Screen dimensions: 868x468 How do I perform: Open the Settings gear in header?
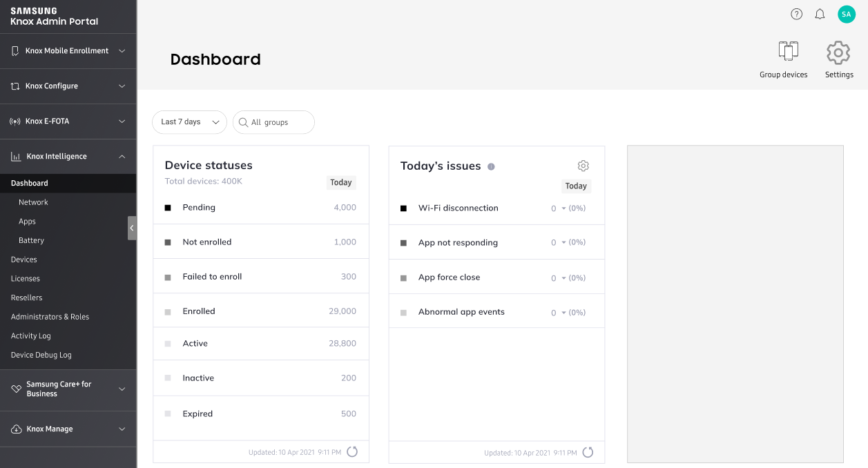838,52
